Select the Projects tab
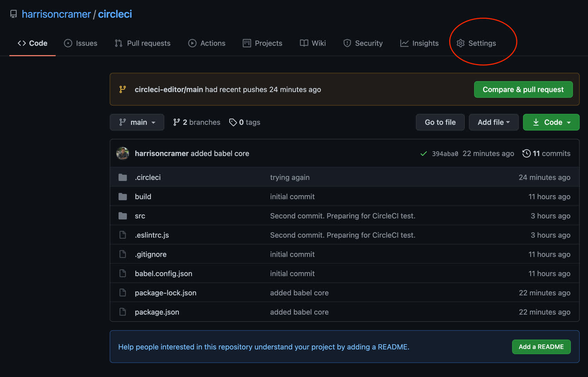588x377 pixels. pos(262,43)
